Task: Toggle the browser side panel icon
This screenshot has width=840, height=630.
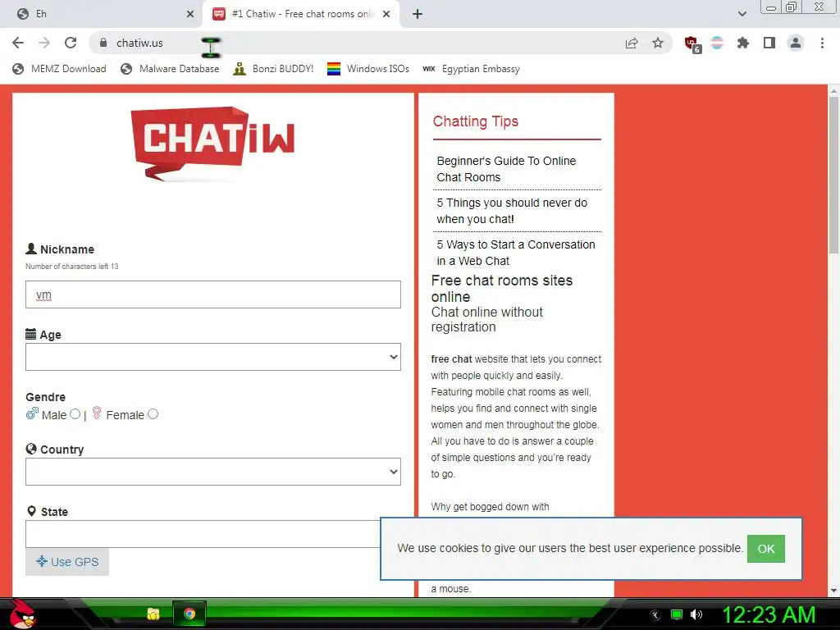Action: 769,43
